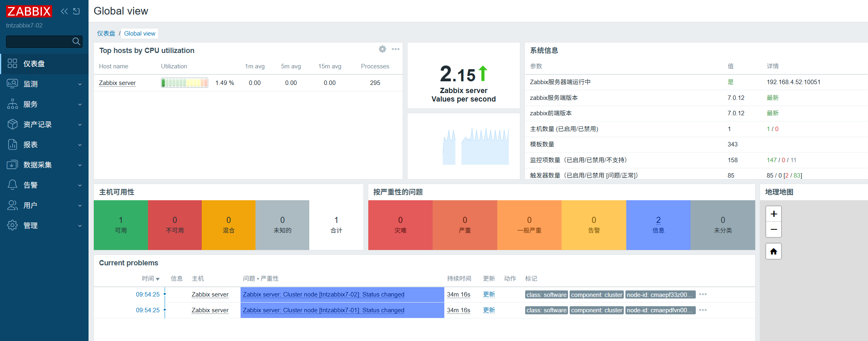This screenshot has height=341, width=868.
Task: Expand the 数据采集 chevron arrow
Action: click(x=80, y=165)
